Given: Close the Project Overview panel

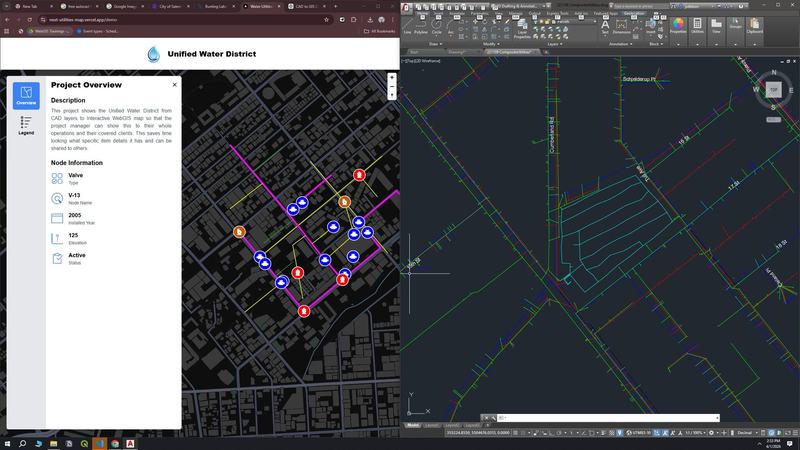Looking at the screenshot, I should (174, 85).
